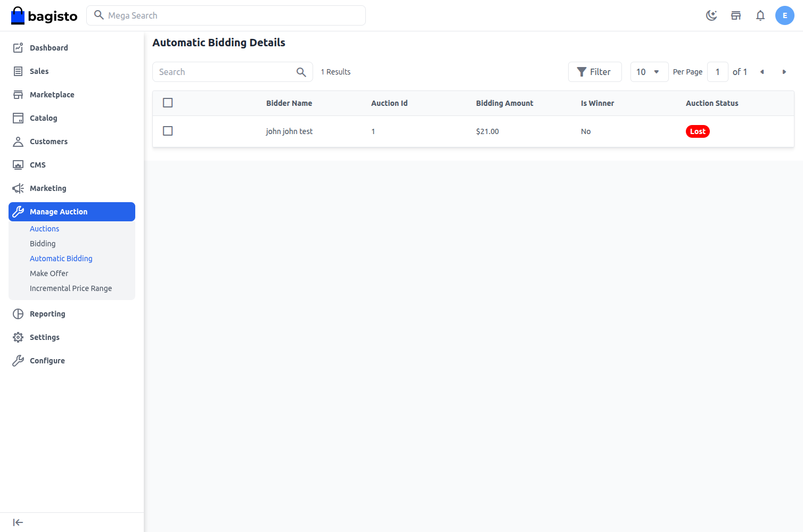Screen dimensions: 803x532
Task: Check the checkbox for john john test row
Action: [168, 131]
